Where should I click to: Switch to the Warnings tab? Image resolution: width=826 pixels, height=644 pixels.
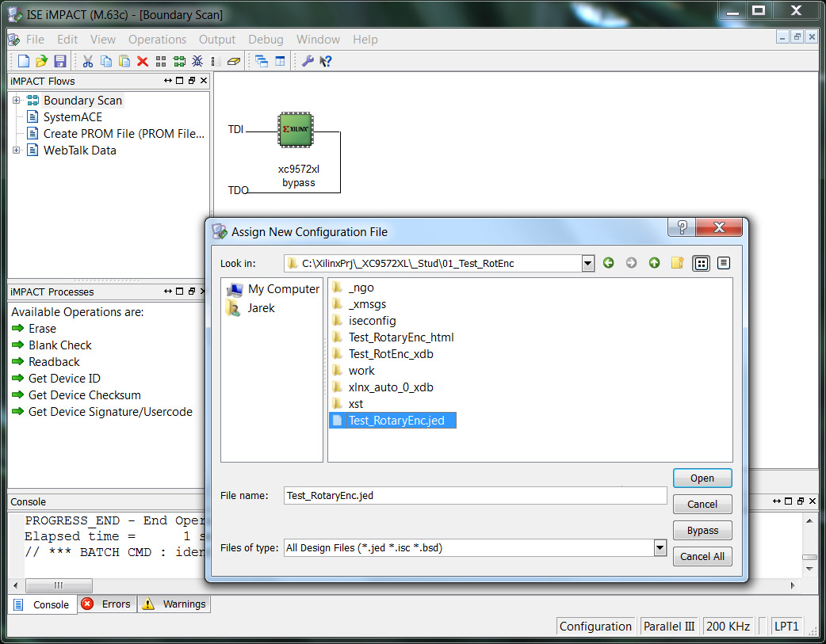[174, 604]
